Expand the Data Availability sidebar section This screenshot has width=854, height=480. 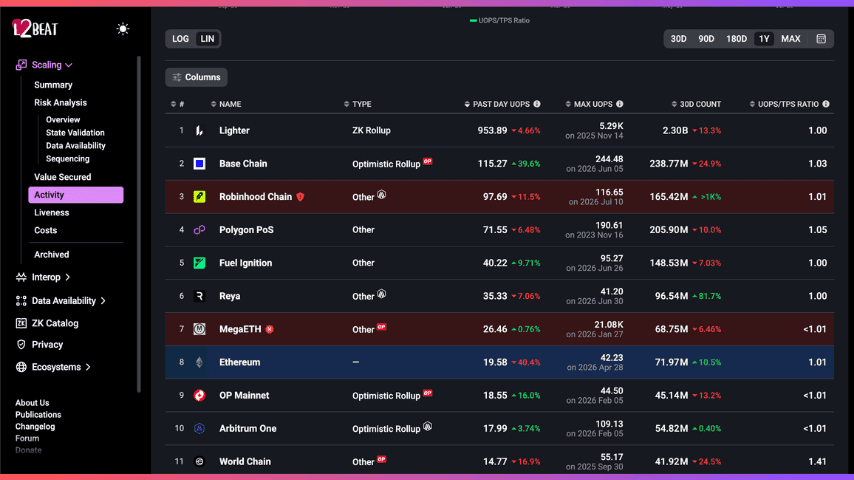[x=61, y=301]
